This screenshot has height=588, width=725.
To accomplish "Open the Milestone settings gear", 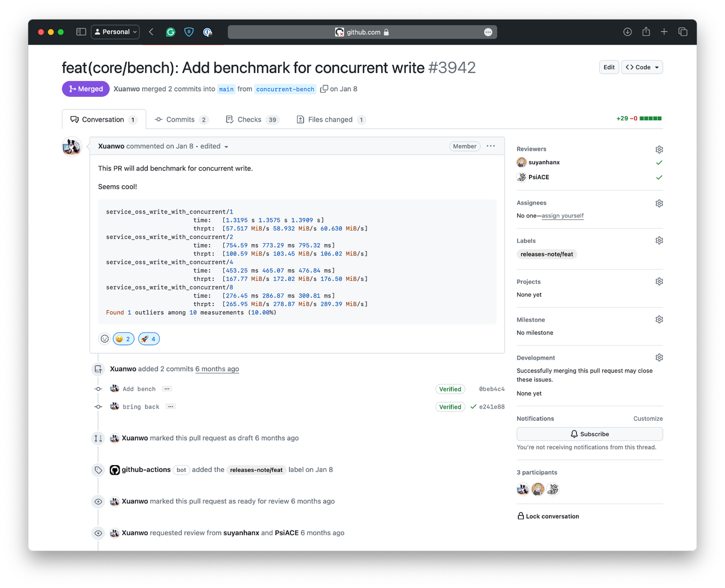I will (x=659, y=319).
